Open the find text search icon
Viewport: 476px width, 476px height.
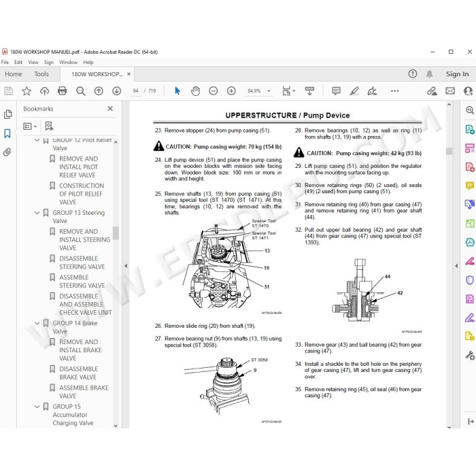click(x=80, y=90)
